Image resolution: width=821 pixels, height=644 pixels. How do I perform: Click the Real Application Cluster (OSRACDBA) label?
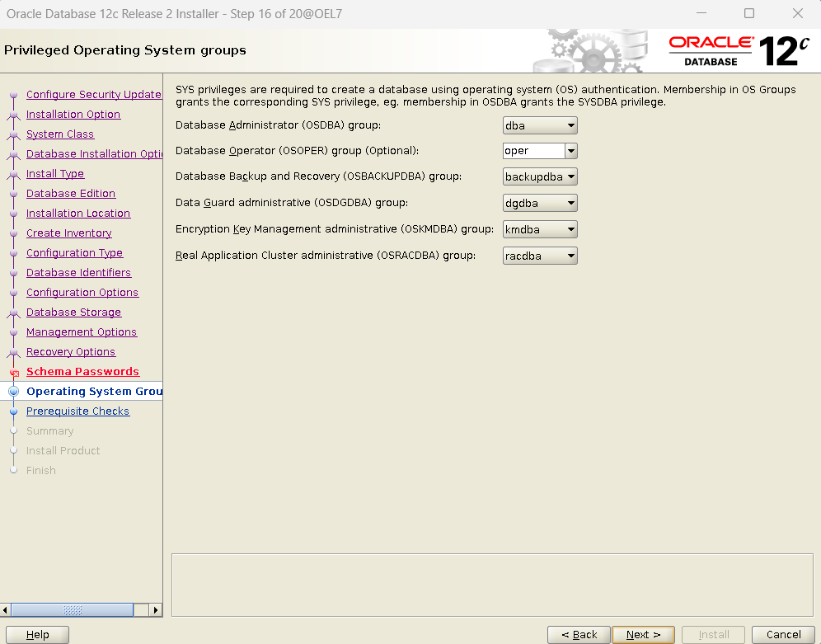326,256
